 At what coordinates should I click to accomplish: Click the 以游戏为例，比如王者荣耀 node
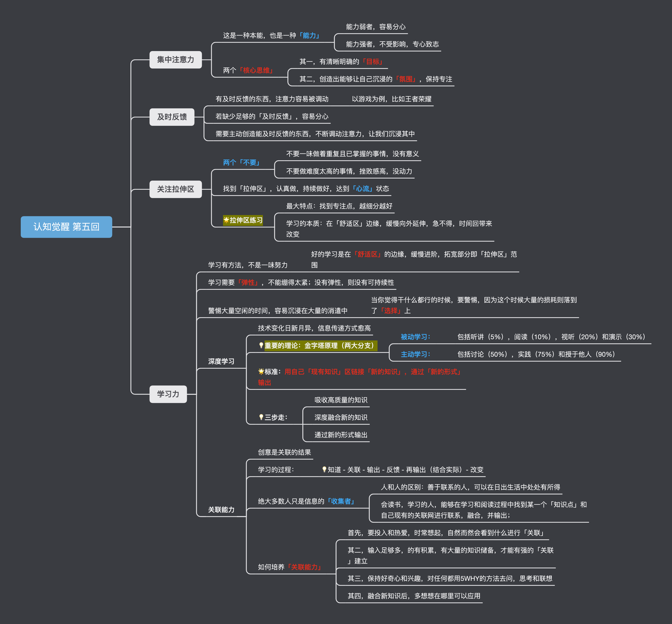pyautogui.click(x=391, y=99)
